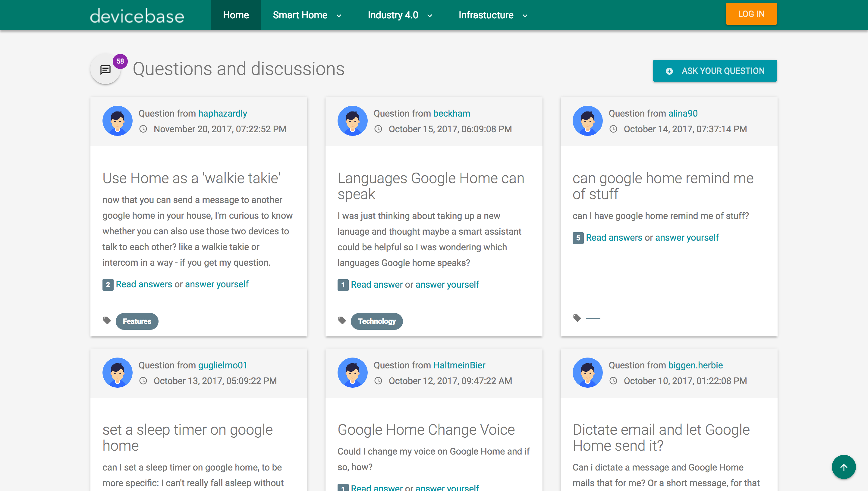Expand the Industry 4.0 dropdown chevron
This screenshot has width=868, height=491.
coord(430,15)
